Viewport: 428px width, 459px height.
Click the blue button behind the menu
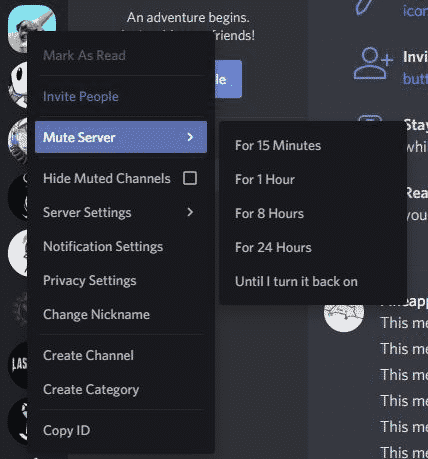click(228, 79)
